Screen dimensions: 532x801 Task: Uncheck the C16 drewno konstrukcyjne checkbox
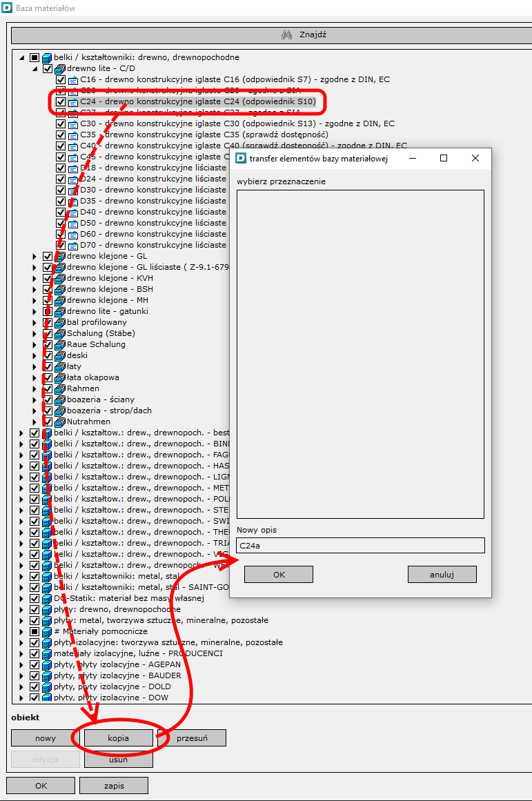pos(61,80)
